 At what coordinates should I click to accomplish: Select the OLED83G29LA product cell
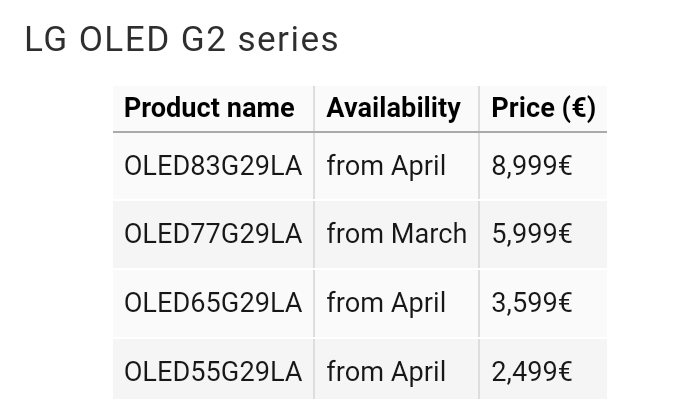214,166
